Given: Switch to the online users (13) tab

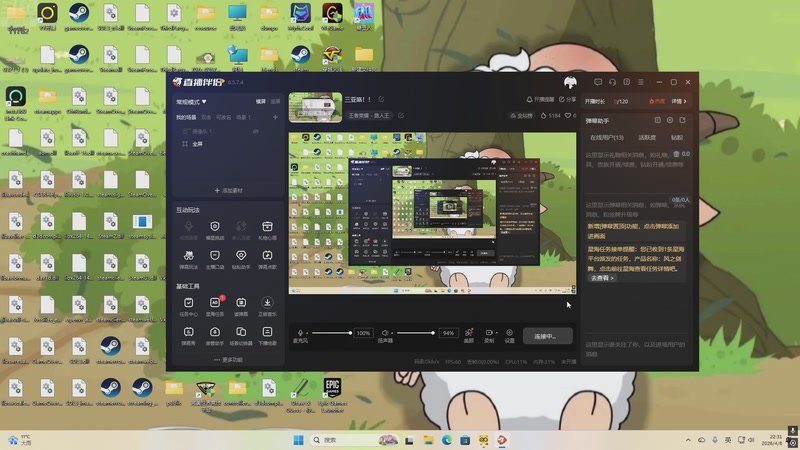Looking at the screenshot, I should (x=607, y=137).
